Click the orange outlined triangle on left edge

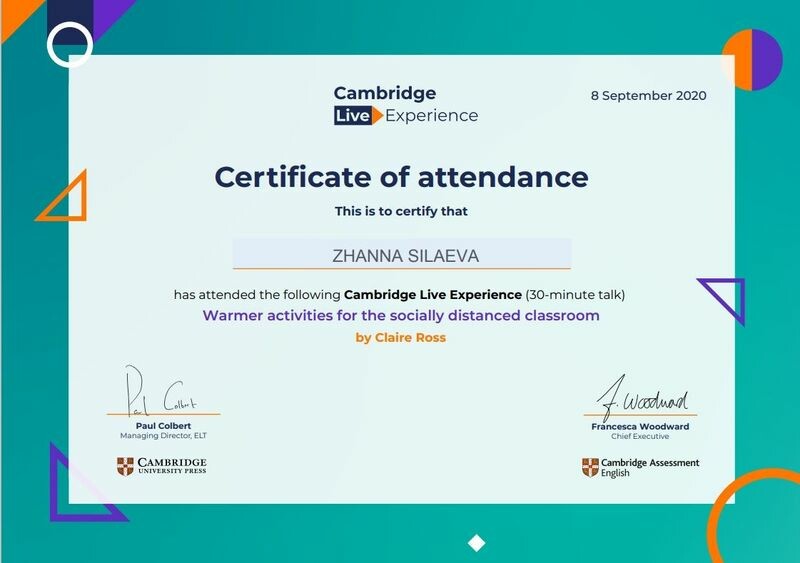[68, 199]
